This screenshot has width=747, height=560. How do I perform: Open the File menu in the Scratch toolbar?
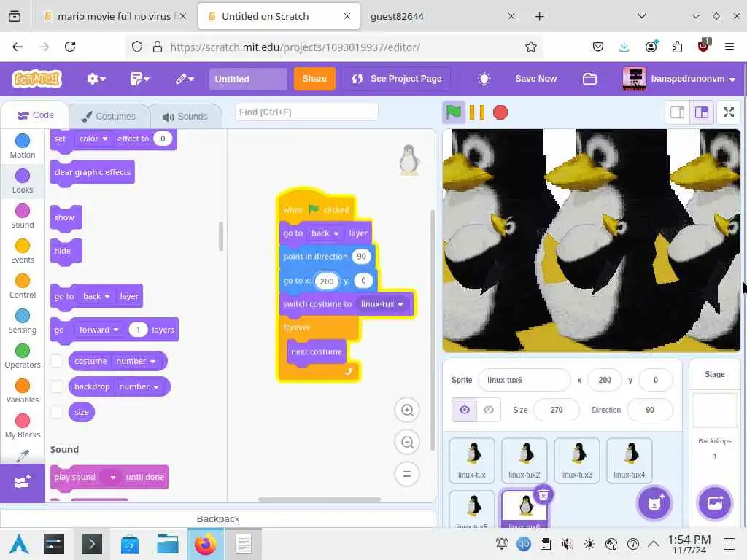coord(139,79)
